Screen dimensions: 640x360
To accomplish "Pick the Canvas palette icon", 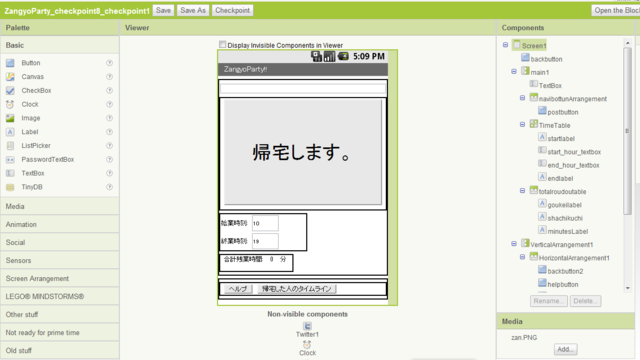I will (x=10, y=77).
